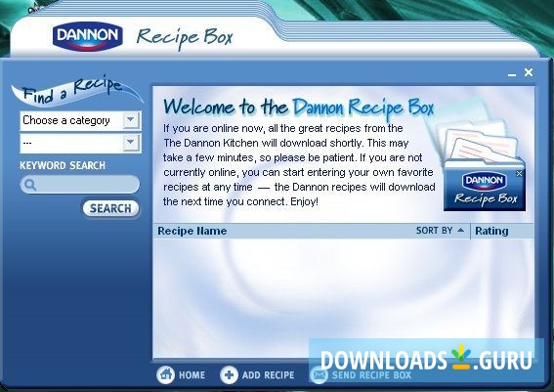Click the plus icon for add recipe

pyautogui.click(x=229, y=374)
